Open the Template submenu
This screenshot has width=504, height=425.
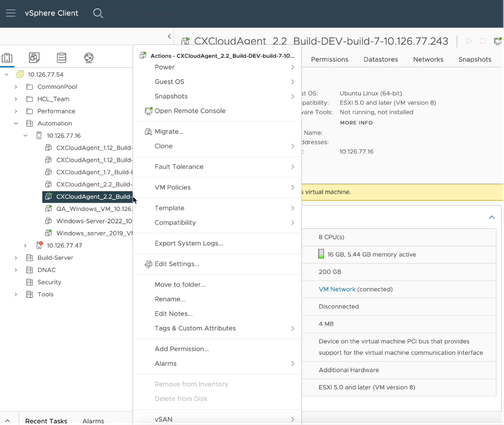click(217, 208)
